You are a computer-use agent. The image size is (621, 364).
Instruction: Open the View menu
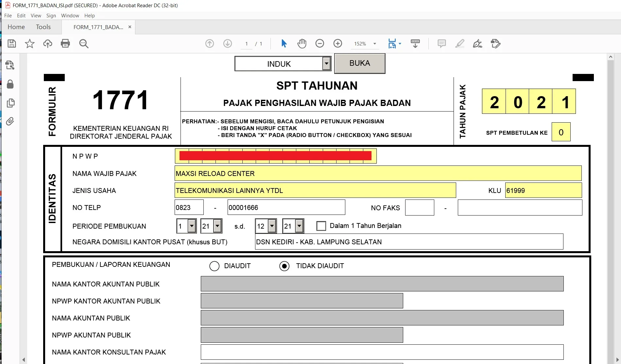point(36,15)
